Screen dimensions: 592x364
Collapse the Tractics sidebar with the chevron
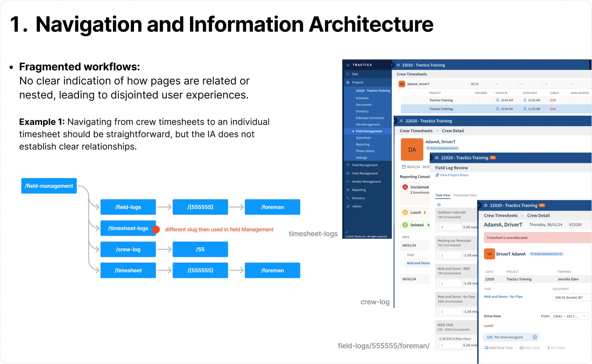[392, 65]
